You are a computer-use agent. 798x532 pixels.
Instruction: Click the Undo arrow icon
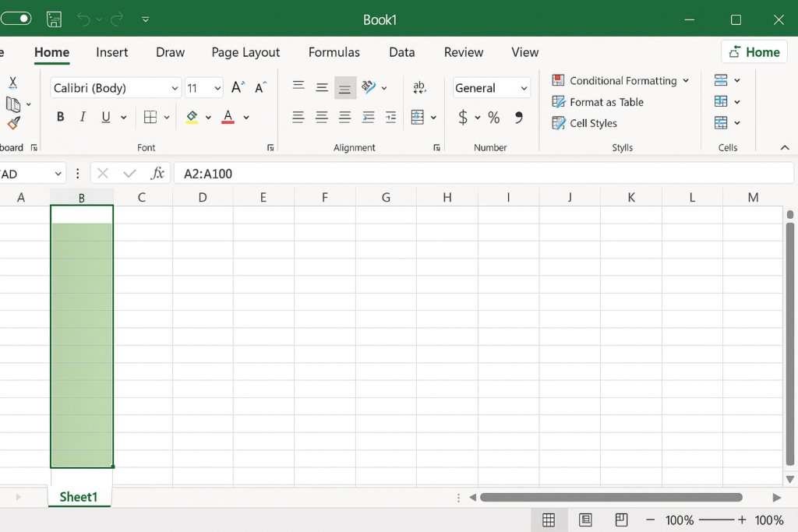pos(84,19)
